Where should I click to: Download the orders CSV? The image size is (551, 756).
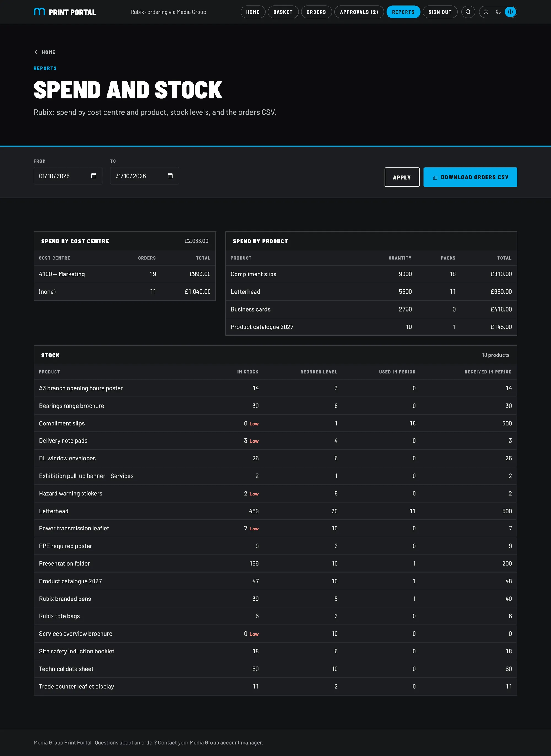pos(470,177)
